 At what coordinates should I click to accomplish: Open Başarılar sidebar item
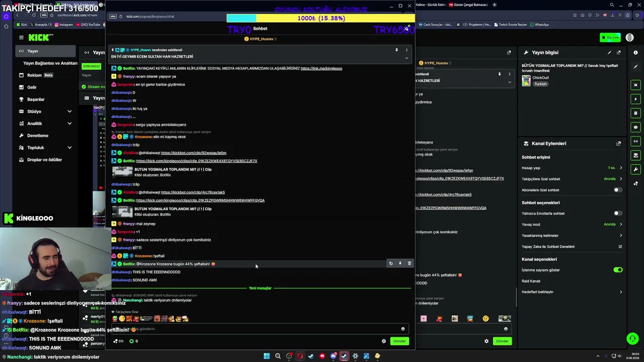click(46, 99)
